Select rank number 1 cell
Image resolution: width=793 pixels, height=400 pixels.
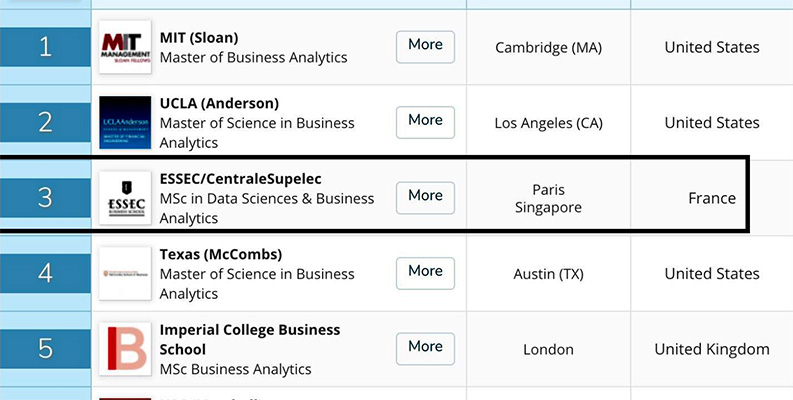[45, 47]
